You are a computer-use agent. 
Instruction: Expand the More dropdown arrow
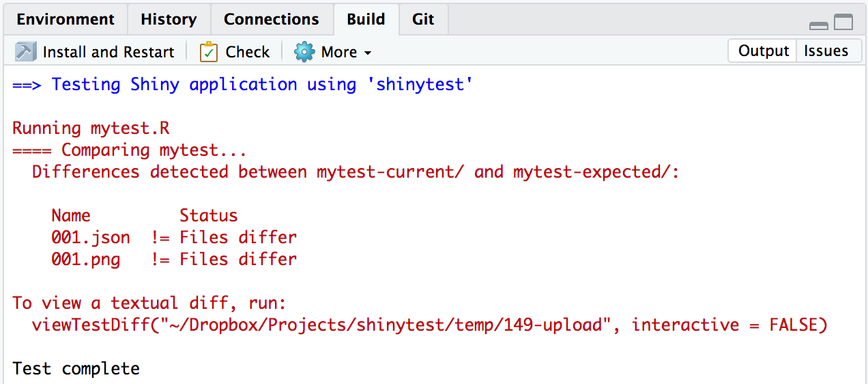(368, 53)
